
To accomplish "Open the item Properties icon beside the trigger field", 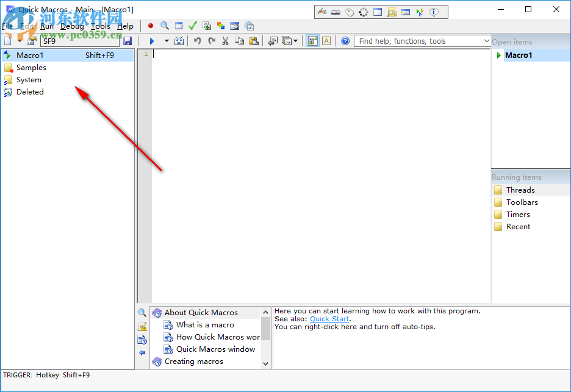I will (x=32, y=41).
